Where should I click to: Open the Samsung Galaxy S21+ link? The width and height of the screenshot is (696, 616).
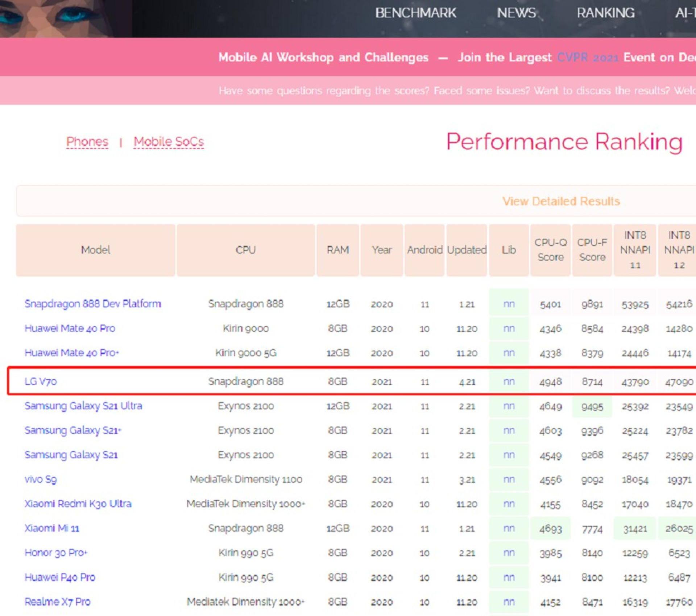tap(73, 430)
